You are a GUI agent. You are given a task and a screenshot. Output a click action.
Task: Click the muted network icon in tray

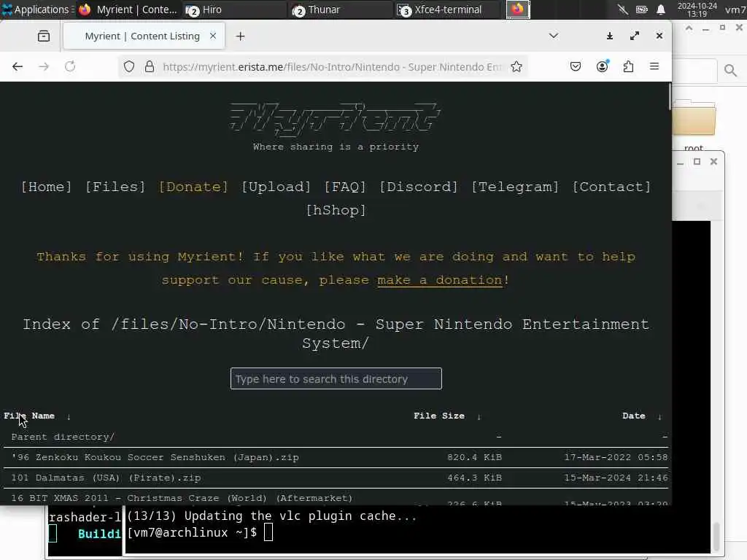click(623, 9)
